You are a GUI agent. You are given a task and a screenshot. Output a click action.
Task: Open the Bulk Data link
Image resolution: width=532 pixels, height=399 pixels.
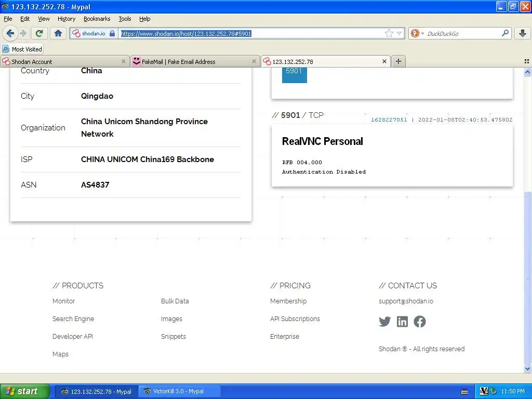[x=175, y=301]
